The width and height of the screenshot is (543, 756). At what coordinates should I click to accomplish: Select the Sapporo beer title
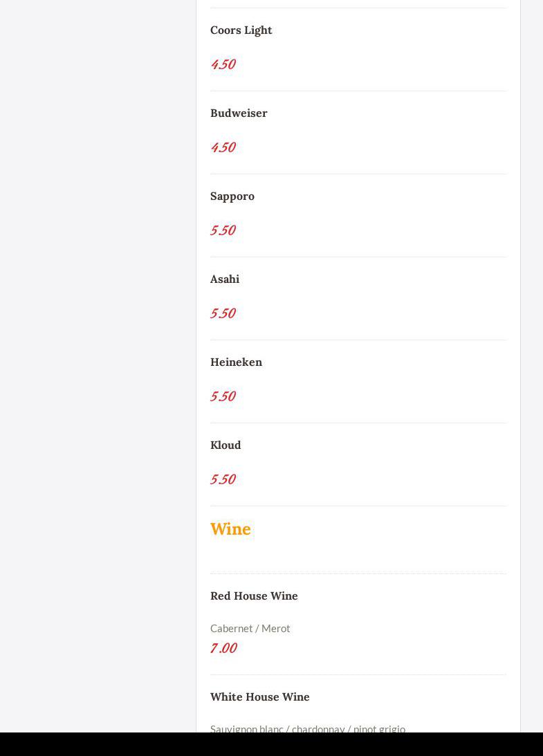[232, 196]
